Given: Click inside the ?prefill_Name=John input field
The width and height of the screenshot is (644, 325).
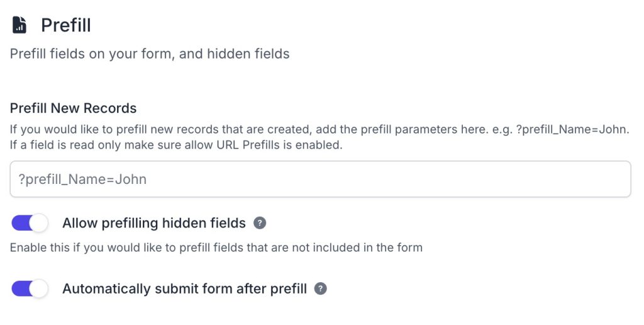Looking at the screenshot, I should (320, 180).
